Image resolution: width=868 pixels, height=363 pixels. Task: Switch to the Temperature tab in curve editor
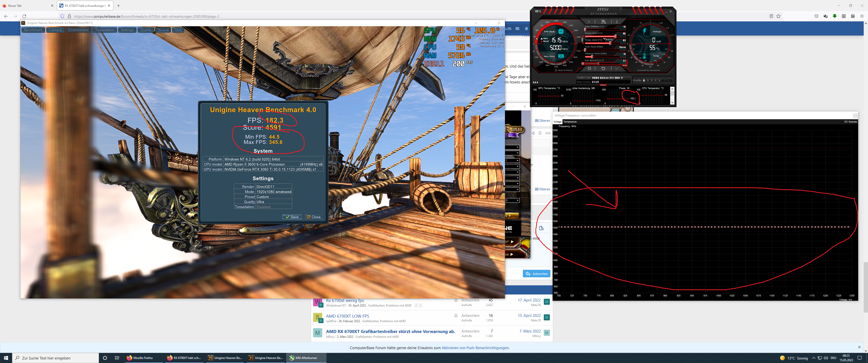[570, 122]
